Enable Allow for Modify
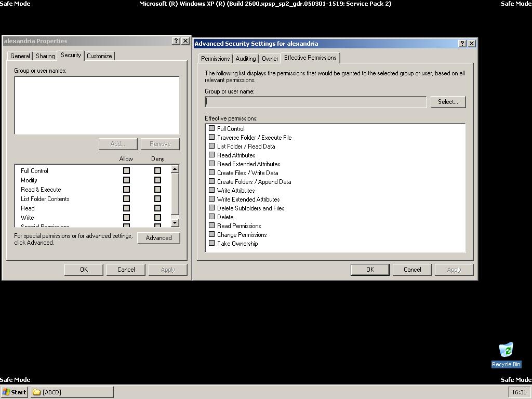 [126, 180]
